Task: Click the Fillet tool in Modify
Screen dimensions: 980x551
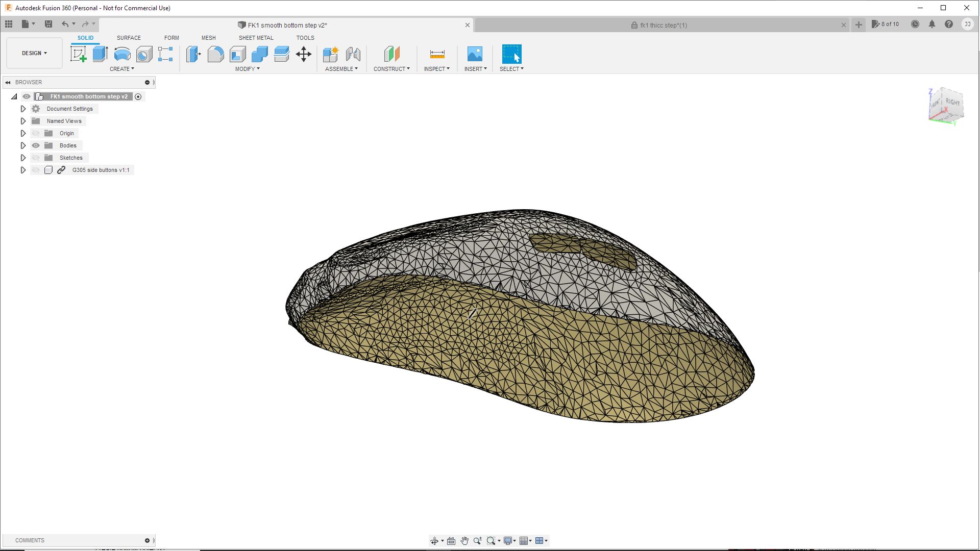Action: click(215, 54)
